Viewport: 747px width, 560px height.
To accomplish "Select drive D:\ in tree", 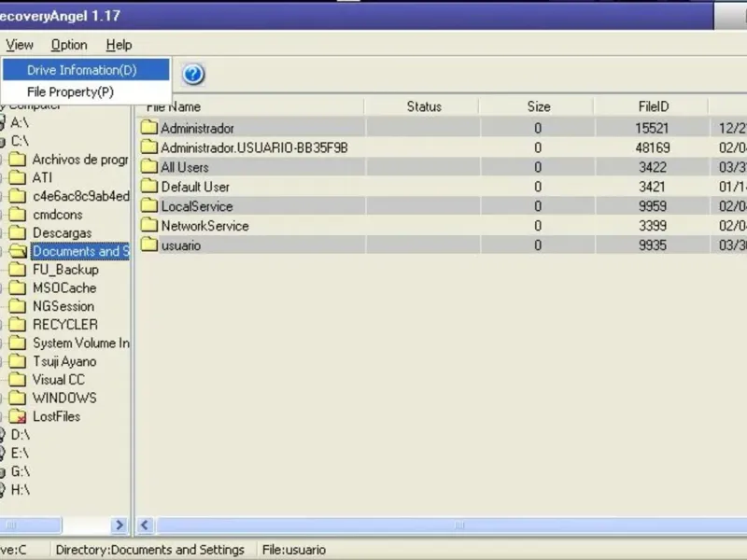I will (20, 434).
